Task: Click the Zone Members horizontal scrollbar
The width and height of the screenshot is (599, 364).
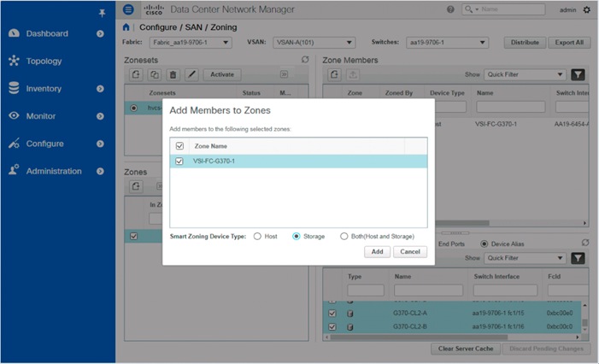Action: click(463, 223)
